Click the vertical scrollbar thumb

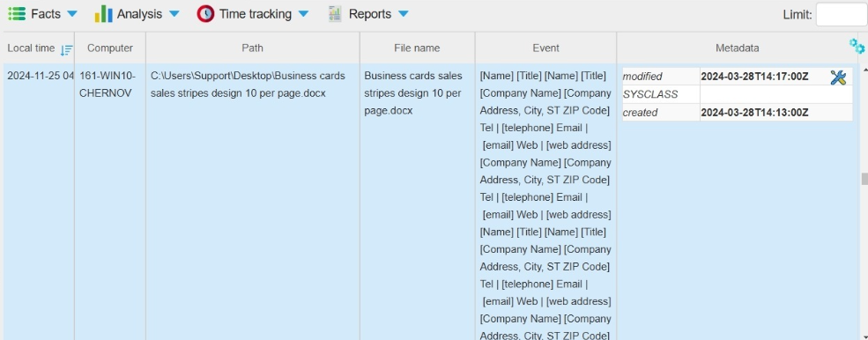point(864,180)
